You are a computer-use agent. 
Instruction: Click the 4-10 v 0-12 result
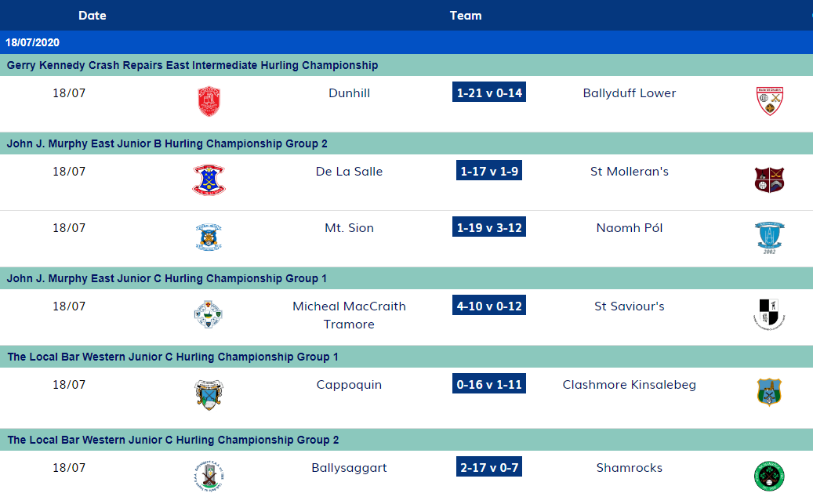(x=489, y=306)
